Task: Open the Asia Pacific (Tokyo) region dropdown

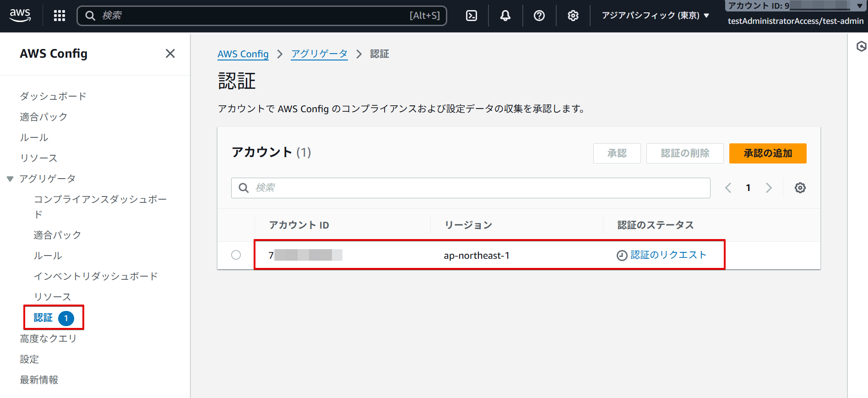Action: click(655, 16)
